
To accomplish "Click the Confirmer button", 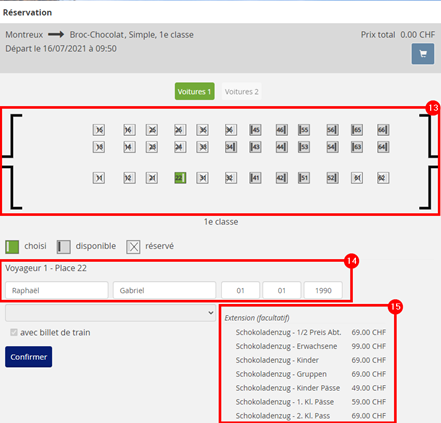I will pyautogui.click(x=29, y=357).
